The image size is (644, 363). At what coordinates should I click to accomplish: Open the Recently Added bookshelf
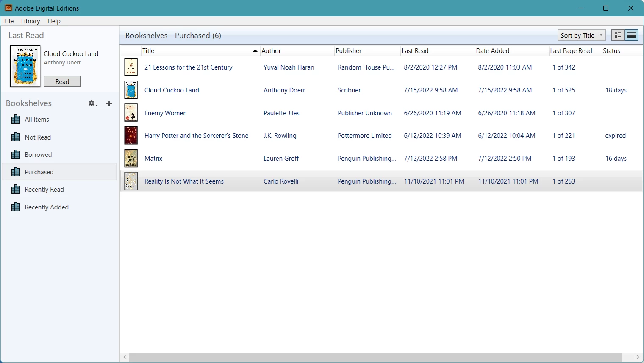coord(59,207)
